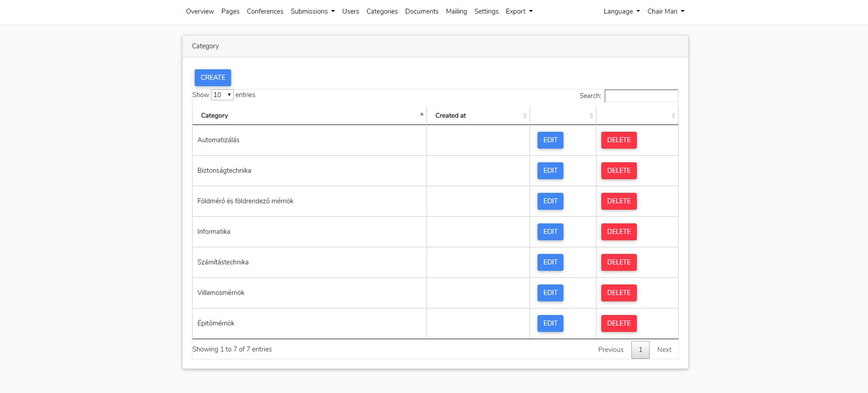
Task: Edit the Építőmérnök category
Action: 550,323
